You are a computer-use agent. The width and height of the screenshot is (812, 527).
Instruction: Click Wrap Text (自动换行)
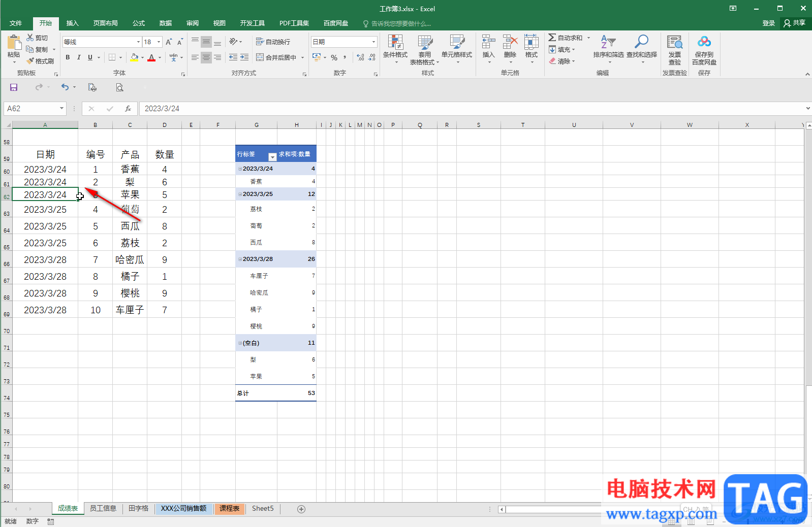pyautogui.click(x=273, y=42)
